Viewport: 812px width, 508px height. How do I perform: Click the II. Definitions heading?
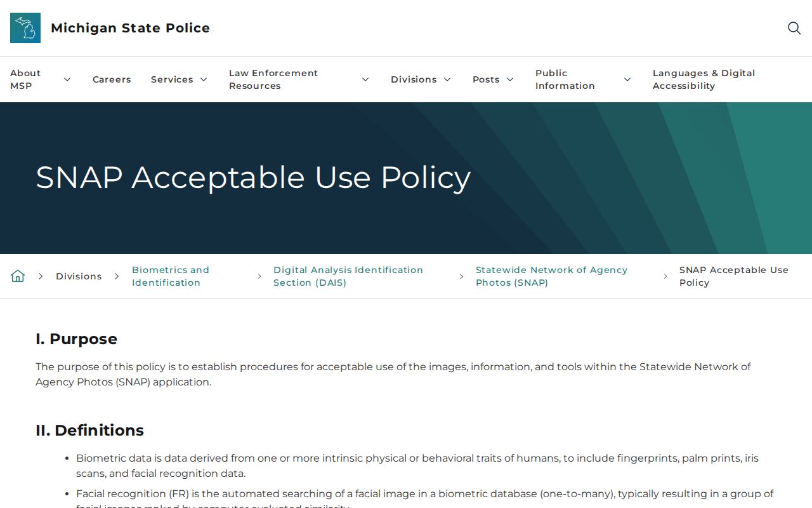(89, 431)
